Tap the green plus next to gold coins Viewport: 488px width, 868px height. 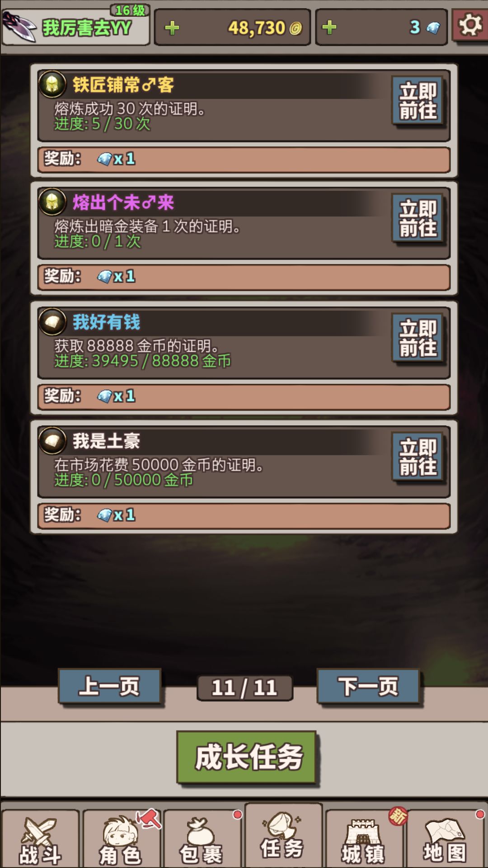tap(172, 28)
